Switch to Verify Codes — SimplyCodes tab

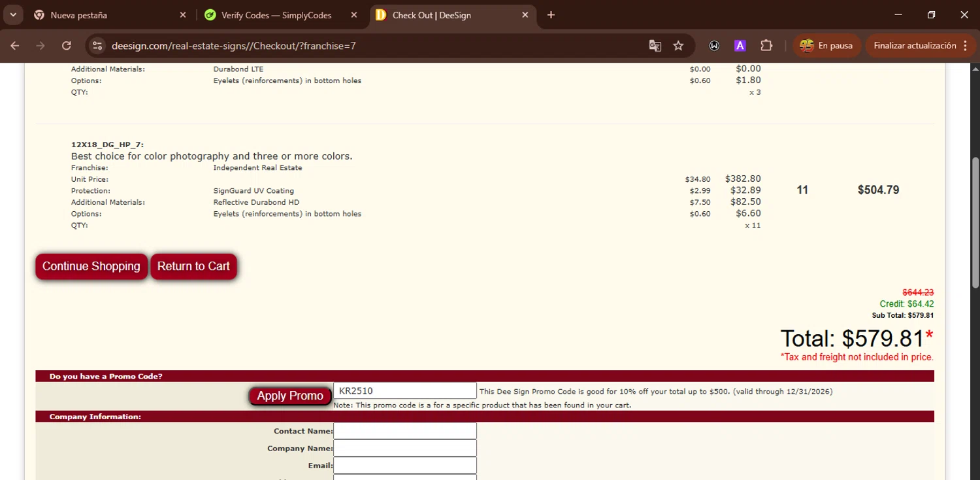click(282, 15)
